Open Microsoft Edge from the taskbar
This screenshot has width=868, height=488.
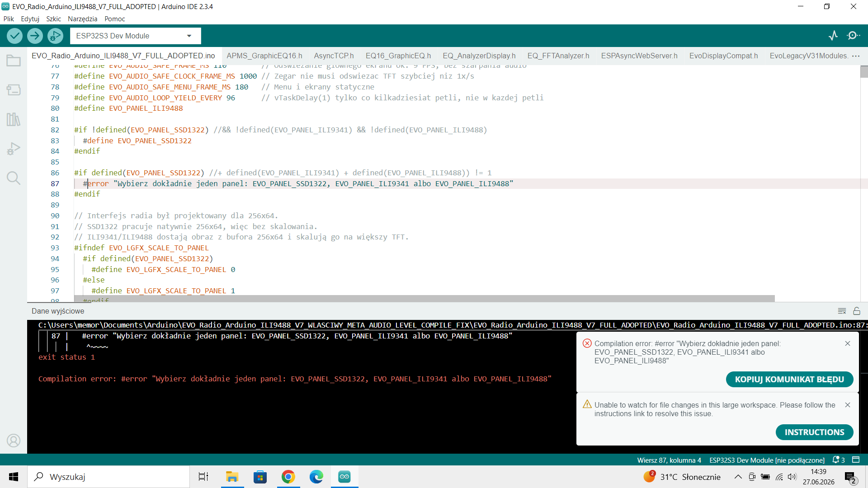316,477
